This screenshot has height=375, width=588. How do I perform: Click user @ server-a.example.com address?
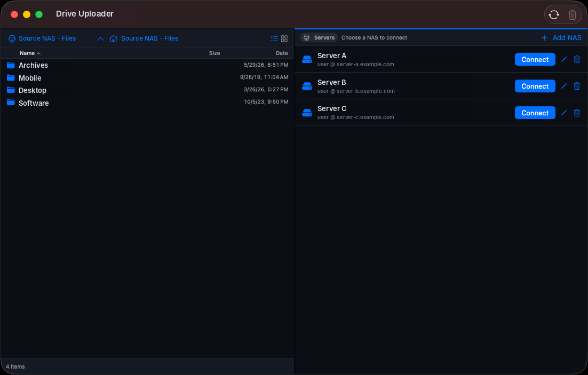[355, 65]
